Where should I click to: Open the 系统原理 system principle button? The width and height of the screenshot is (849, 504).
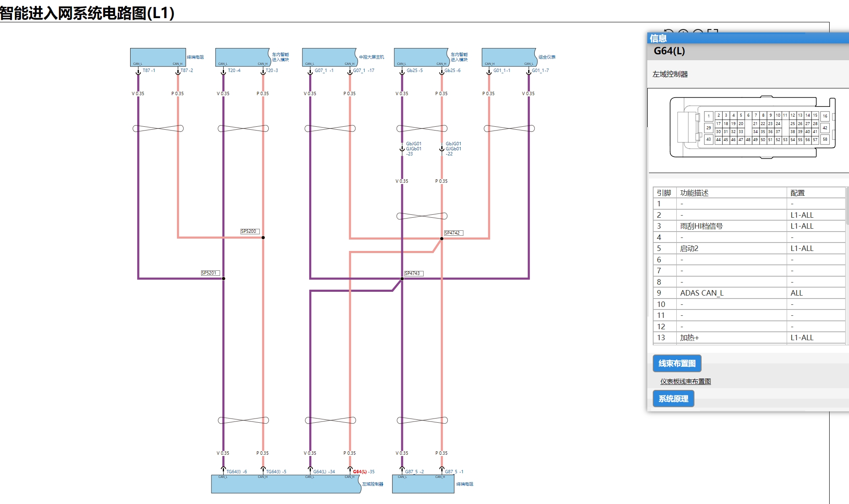click(x=673, y=399)
